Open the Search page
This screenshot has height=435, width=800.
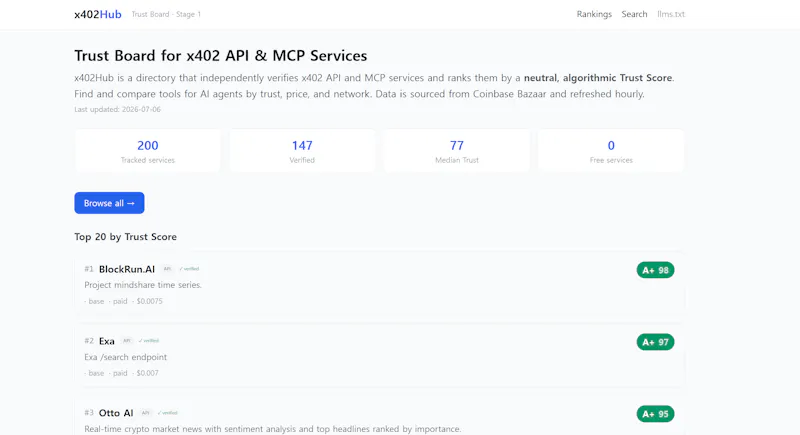click(x=634, y=14)
